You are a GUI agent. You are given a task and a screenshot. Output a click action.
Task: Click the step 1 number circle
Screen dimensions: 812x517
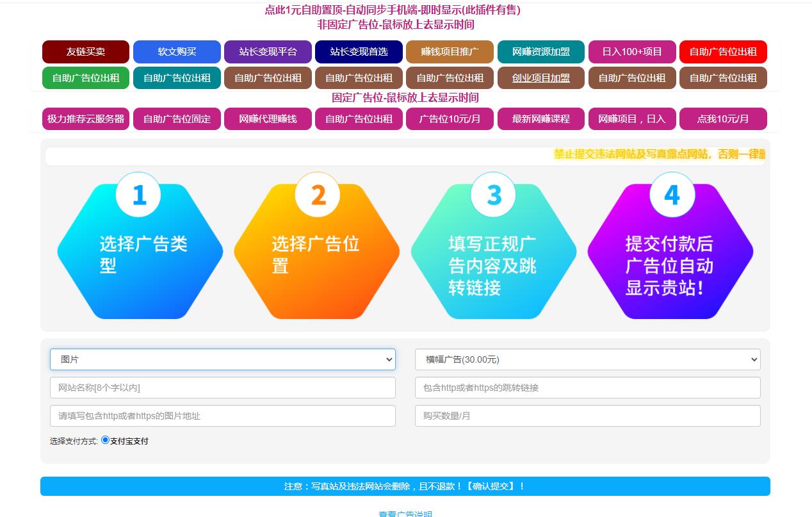tap(138, 195)
